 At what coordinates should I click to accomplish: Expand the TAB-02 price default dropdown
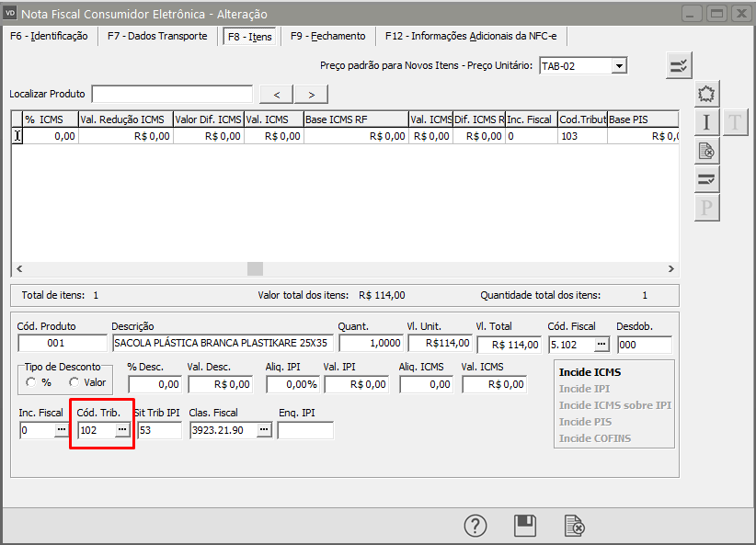coord(619,66)
